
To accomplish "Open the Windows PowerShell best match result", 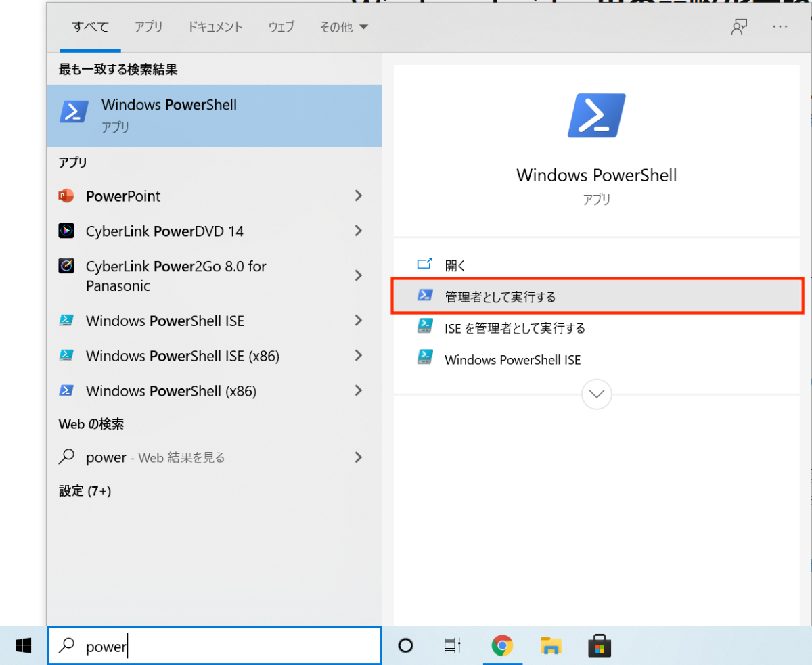I will pos(214,116).
